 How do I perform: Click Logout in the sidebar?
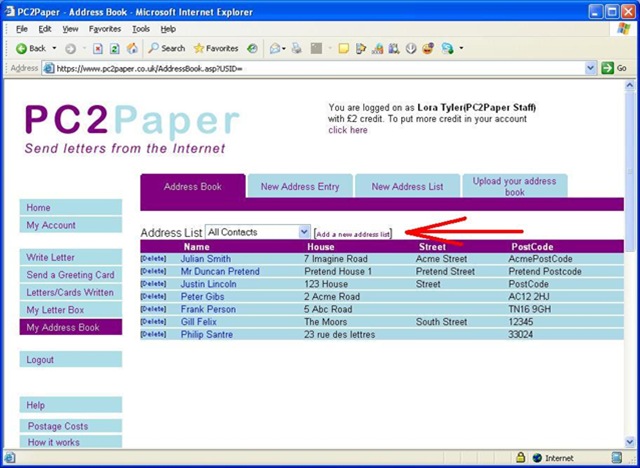coord(71,359)
